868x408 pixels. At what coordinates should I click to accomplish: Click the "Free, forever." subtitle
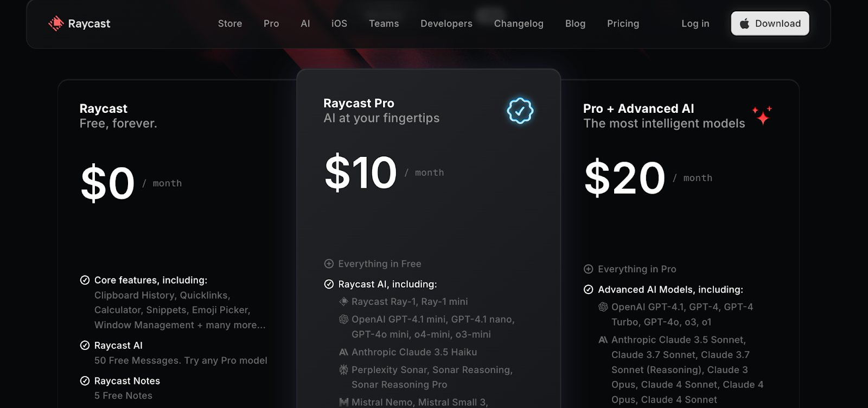118,124
